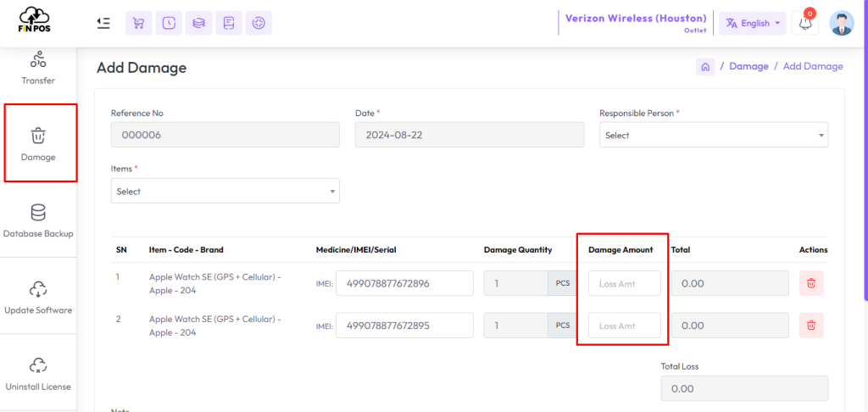
Task: Click row 2 Apple Watch SE item name
Action: point(214,326)
